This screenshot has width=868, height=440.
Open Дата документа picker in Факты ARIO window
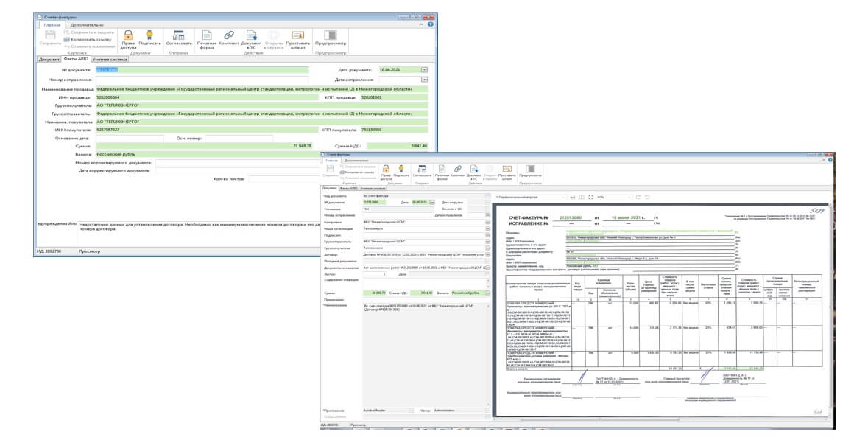425,70
